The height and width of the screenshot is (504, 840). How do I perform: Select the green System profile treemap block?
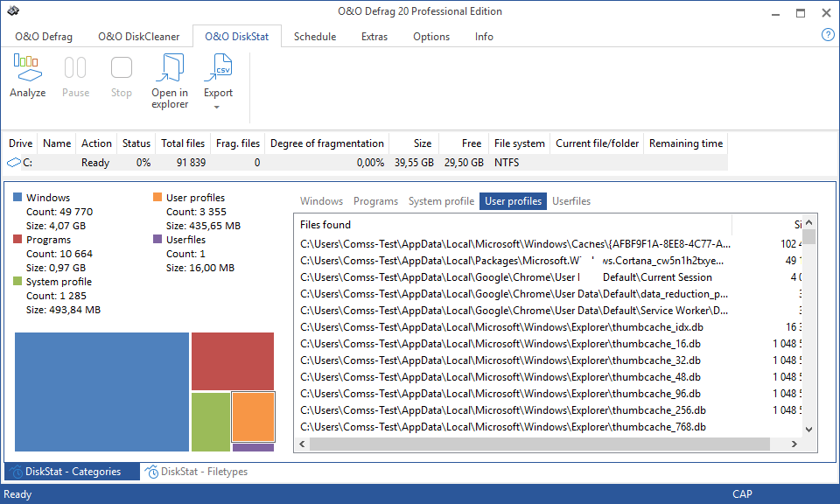point(211,422)
